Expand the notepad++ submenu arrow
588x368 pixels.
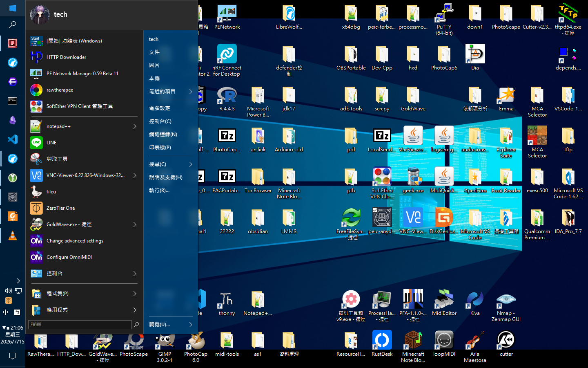tap(135, 126)
